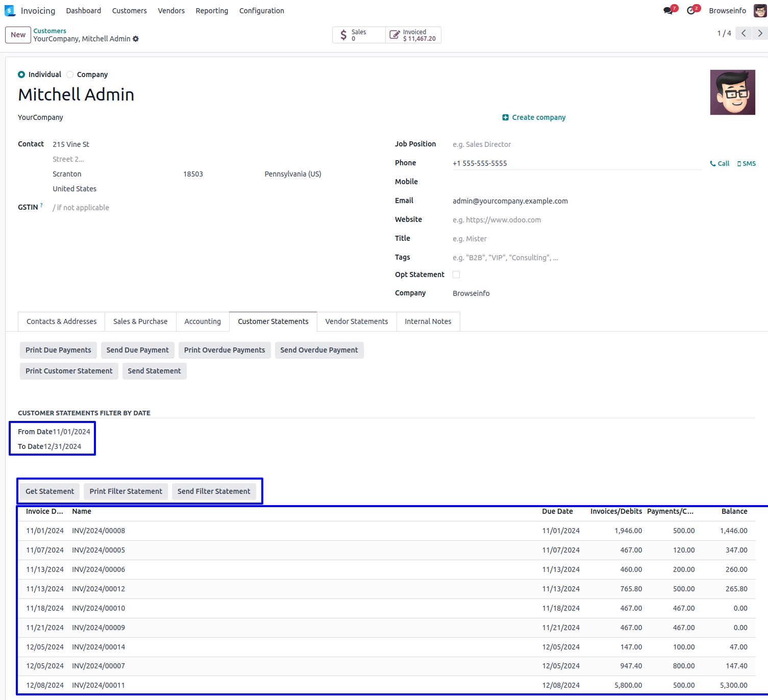Open the Configuration menu
This screenshot has height=700, width=768.
click(x=261, y=11)
